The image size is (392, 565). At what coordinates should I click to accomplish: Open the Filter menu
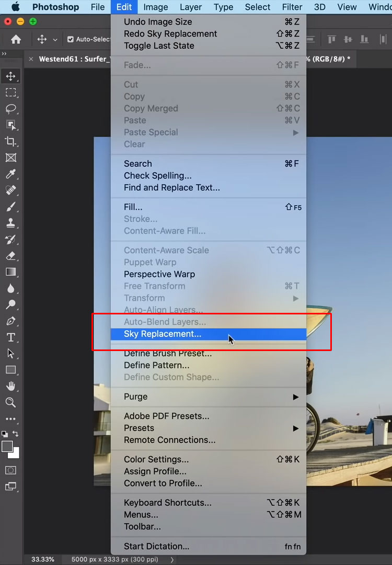(292, 7)
